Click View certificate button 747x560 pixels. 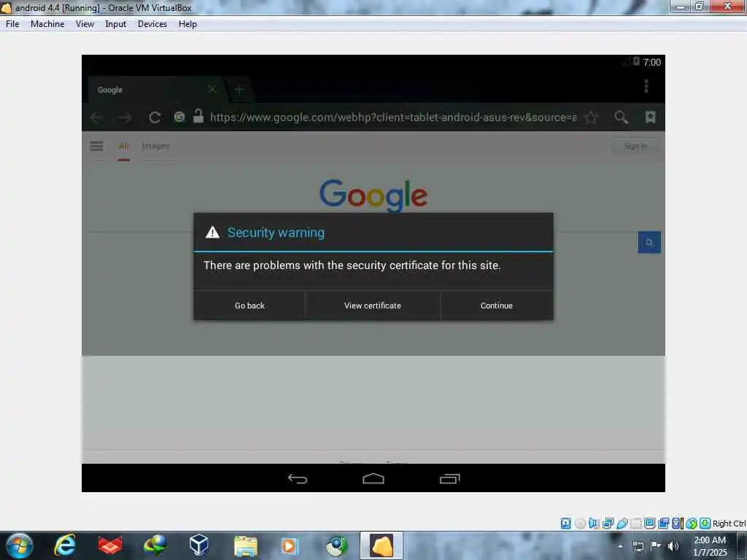click(x=373, y=306)
